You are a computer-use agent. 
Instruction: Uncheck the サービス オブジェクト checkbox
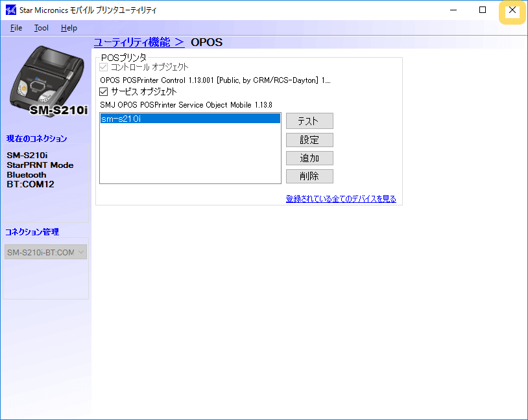104,92
